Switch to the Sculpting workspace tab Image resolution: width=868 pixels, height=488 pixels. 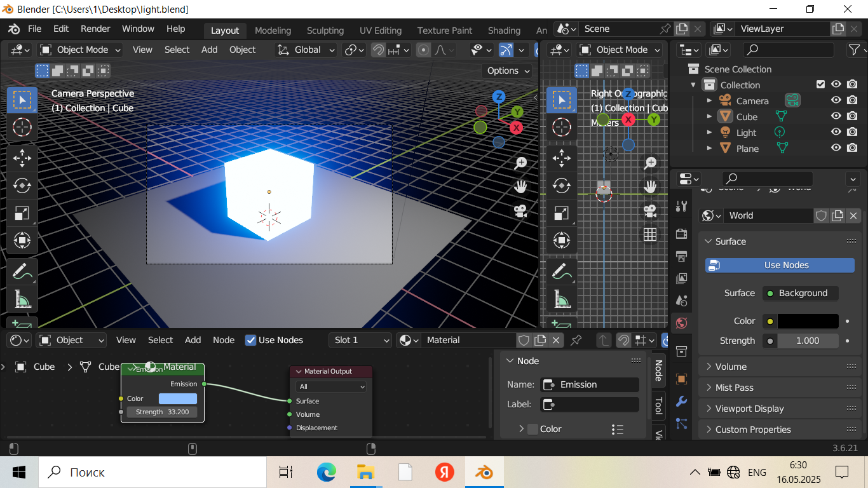pos(325,30)
